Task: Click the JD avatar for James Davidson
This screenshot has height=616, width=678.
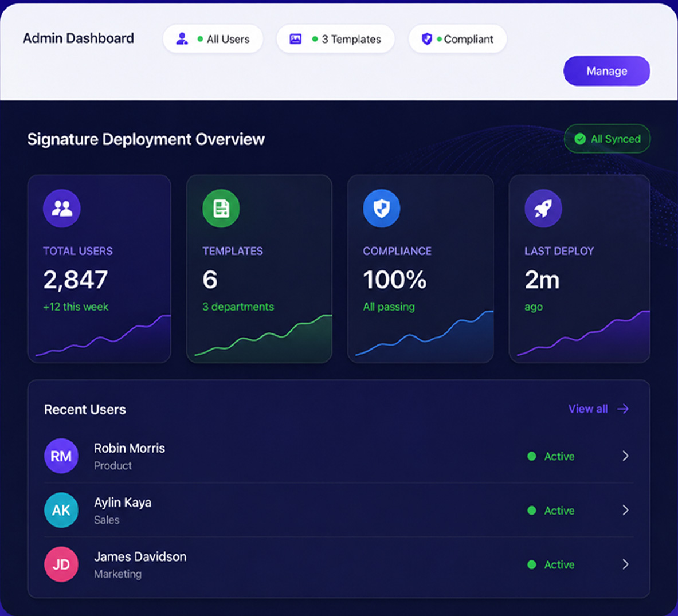Action: 61,564
